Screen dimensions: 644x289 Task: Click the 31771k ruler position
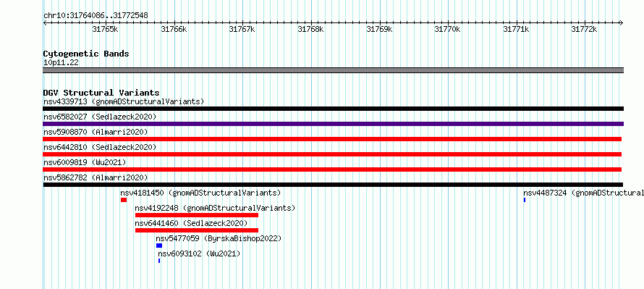(516, 29)
